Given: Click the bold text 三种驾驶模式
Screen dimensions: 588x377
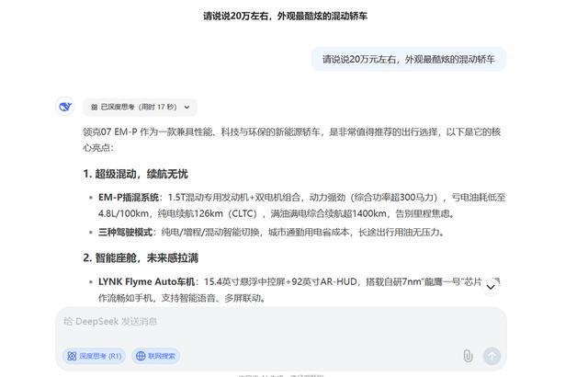Looking at the screenshot, I should click(125, 233).
